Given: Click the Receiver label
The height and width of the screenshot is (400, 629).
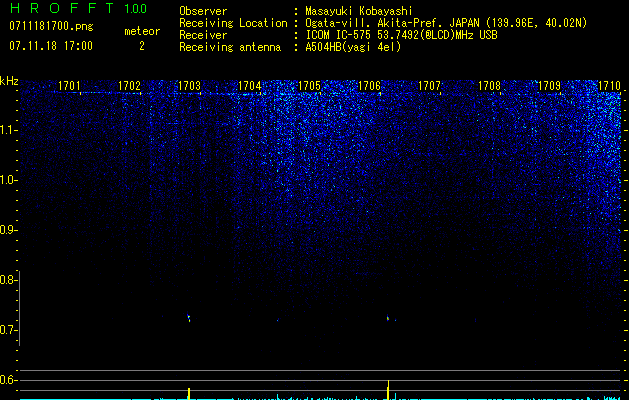Looking at the screenshot, I should click(203, 35).
